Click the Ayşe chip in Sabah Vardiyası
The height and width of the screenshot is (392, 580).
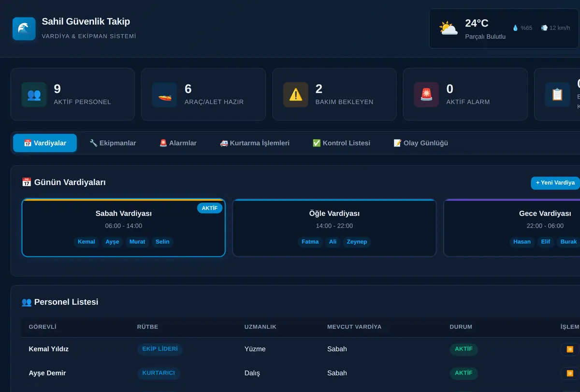coord(112,242)
